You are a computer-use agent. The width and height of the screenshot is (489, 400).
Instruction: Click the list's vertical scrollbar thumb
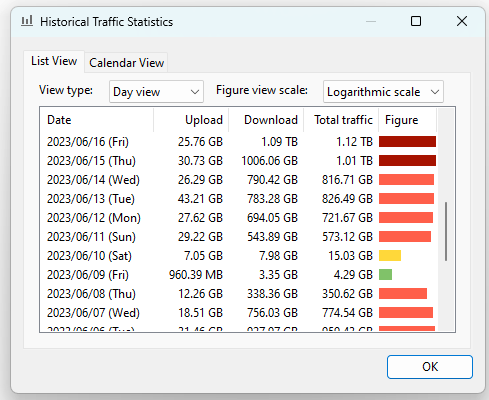pos(446,231)
